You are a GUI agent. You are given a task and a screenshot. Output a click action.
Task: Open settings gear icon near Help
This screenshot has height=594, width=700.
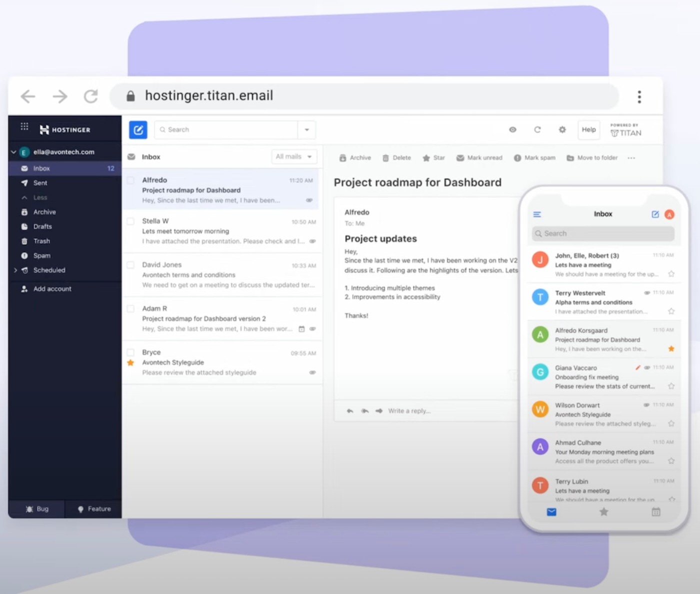pyautogui.click(x=562, y=130)
